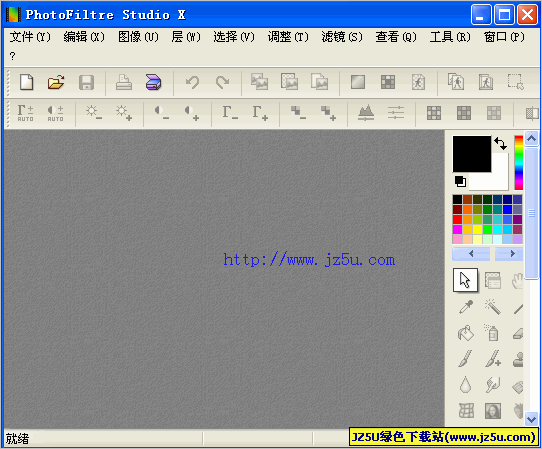Select the Paint Bucket fill tool
542x449 pixels.
point(466,333)
